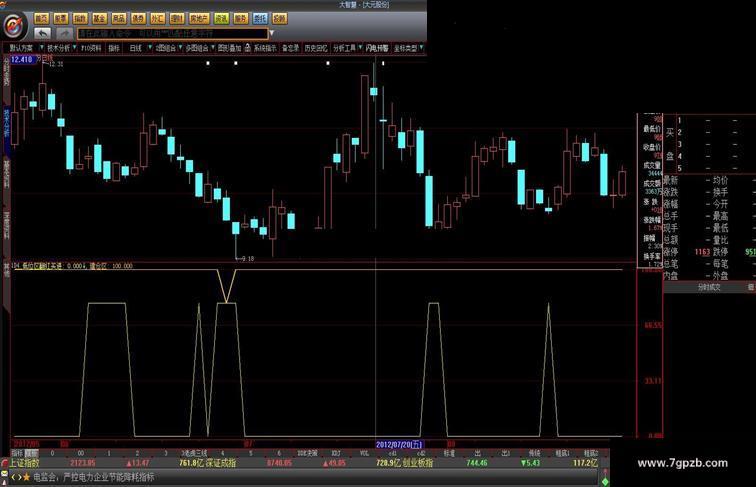Screen dimensions: 756x487
Task: Select the 闪电预警 alert item
Action: click(377, 48)
